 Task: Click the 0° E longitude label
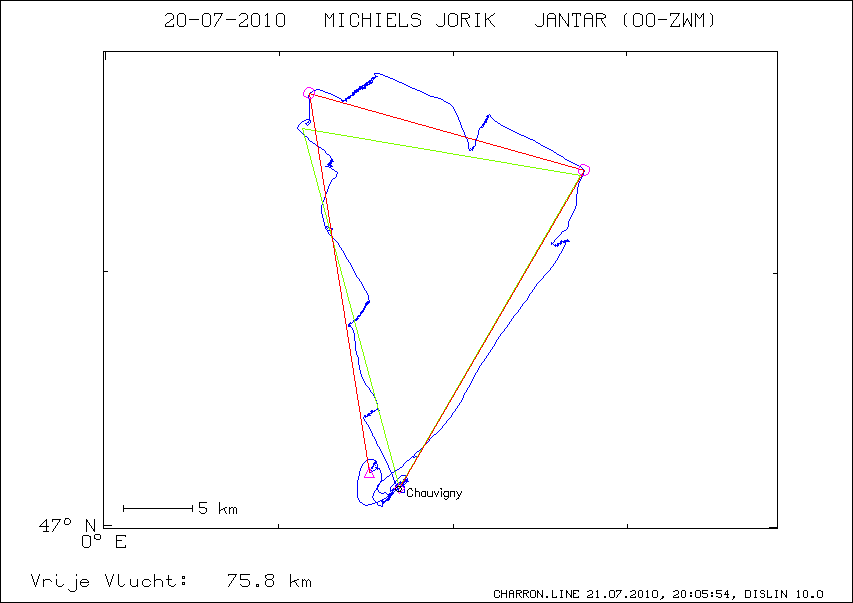pyautogui.click(x=104, y=542)
